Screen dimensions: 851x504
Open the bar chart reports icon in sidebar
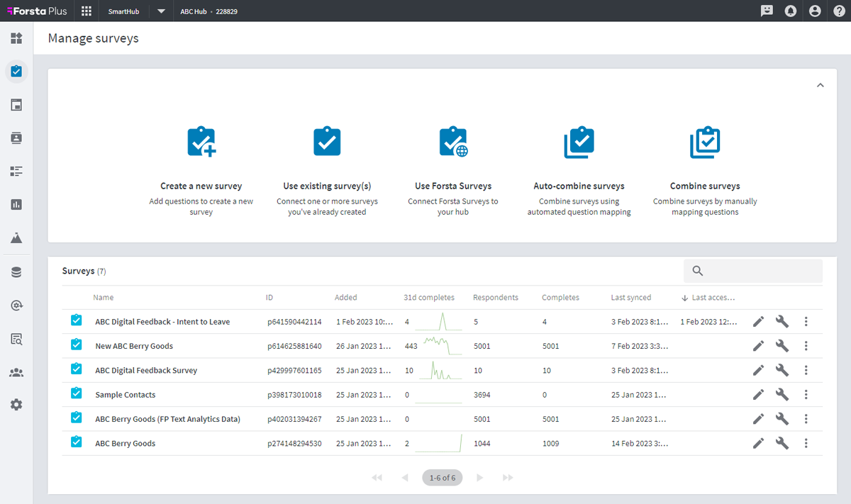(x=16, y=205)
